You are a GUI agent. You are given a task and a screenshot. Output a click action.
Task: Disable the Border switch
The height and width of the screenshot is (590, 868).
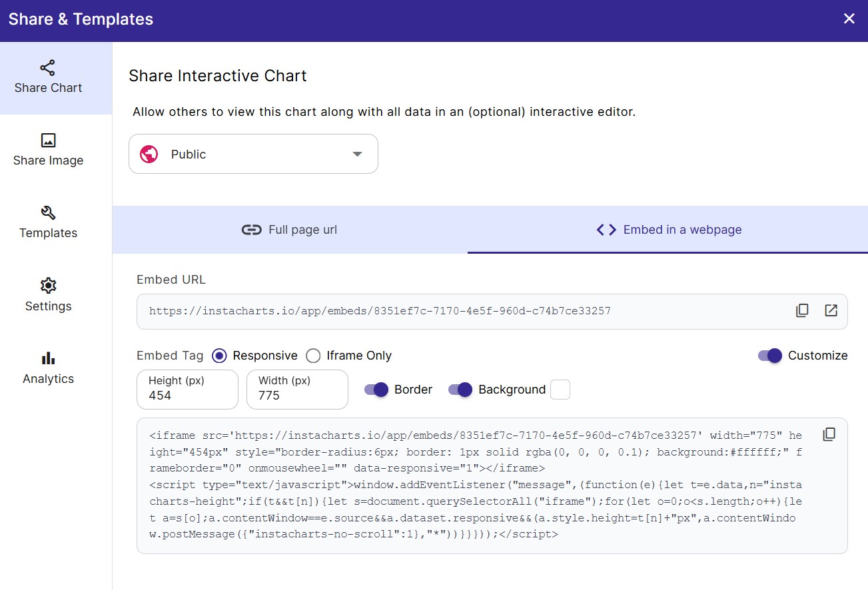coord(376,390)
